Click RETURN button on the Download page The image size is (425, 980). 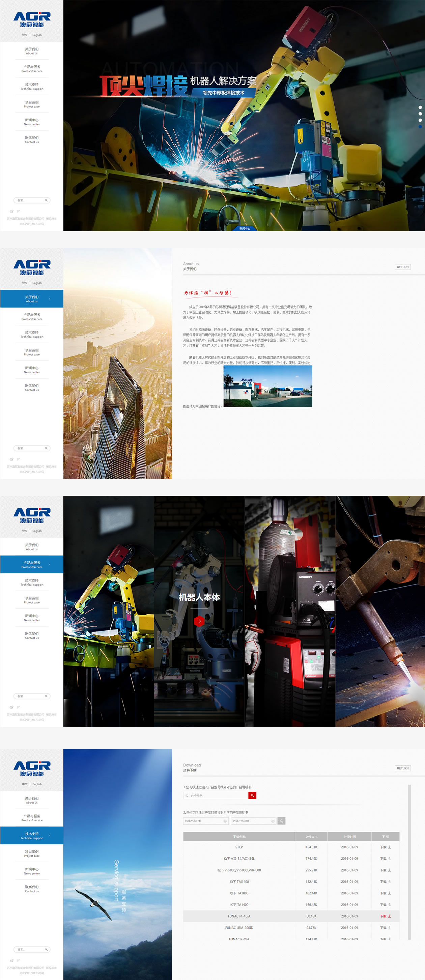[402, 768]
